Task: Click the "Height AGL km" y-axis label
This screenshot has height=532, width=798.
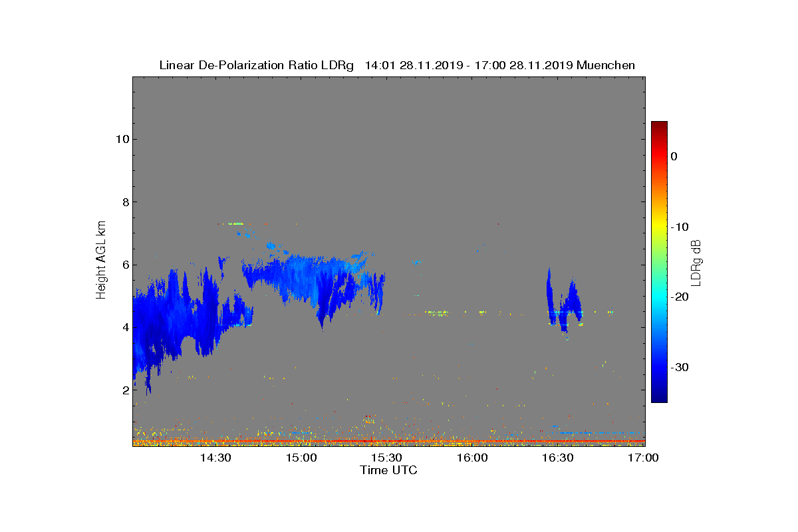Action: coord(101,261)
